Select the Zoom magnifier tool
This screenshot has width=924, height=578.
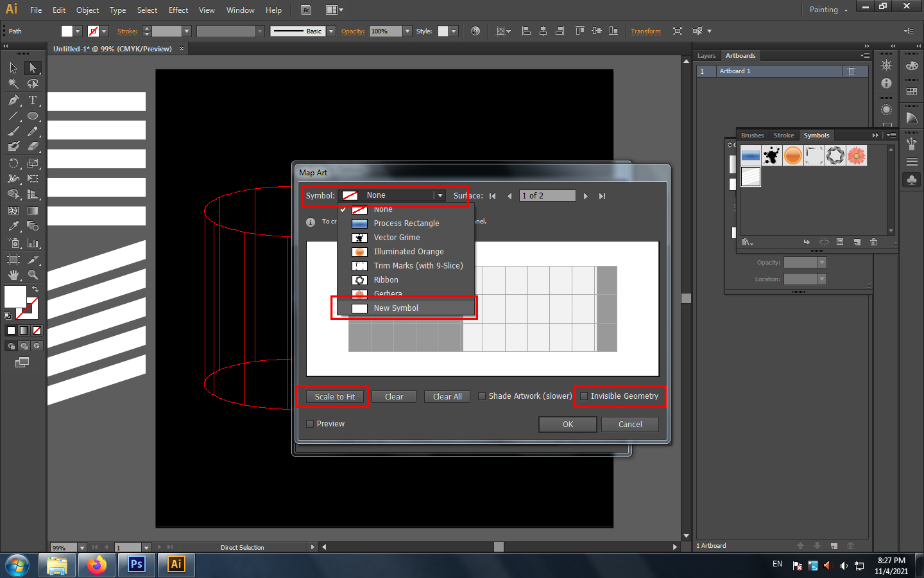33,275
